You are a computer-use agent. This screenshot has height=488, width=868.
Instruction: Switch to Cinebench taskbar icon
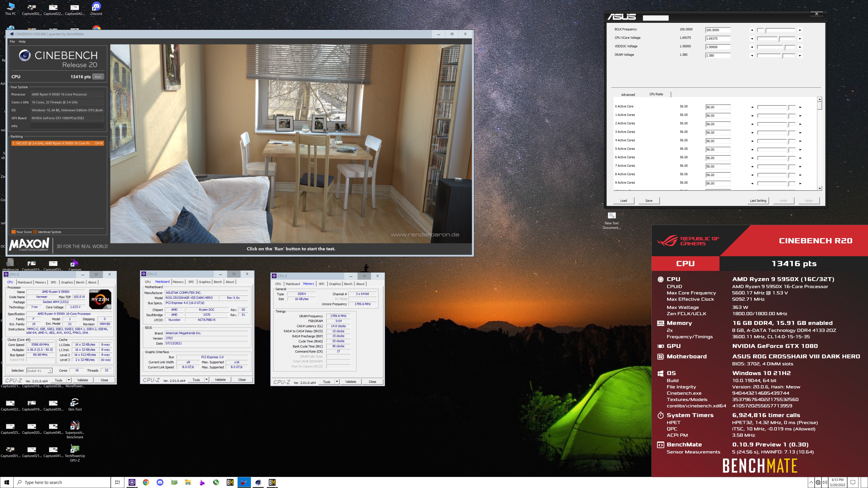pyautogui.click(x=258, y=482)
